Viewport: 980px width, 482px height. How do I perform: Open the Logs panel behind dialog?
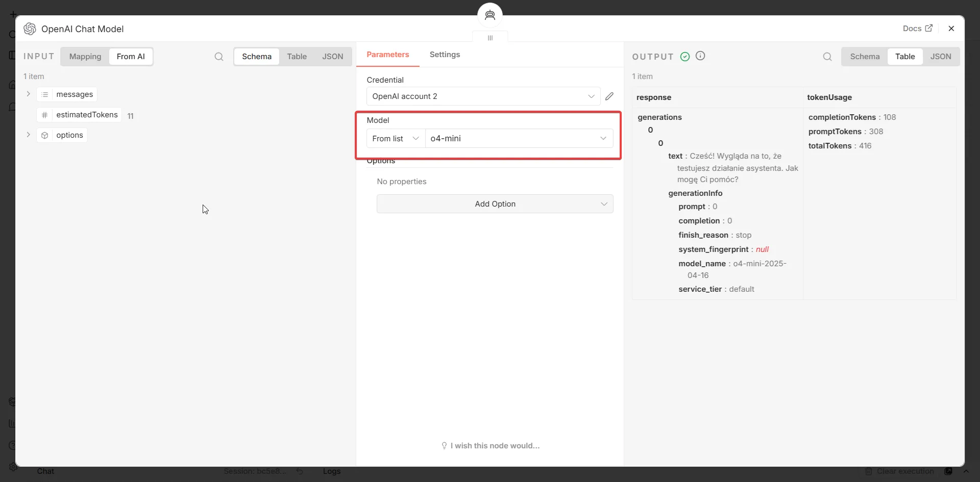[332, 471]
